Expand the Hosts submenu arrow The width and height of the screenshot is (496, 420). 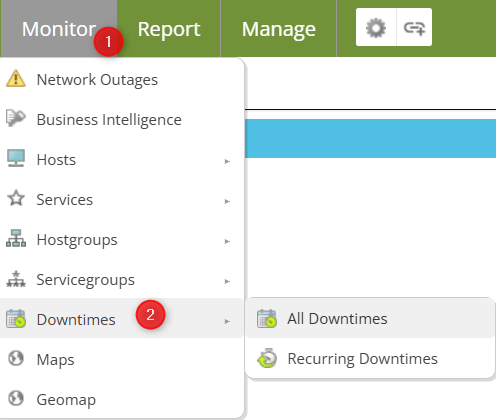tap(227, 161)
